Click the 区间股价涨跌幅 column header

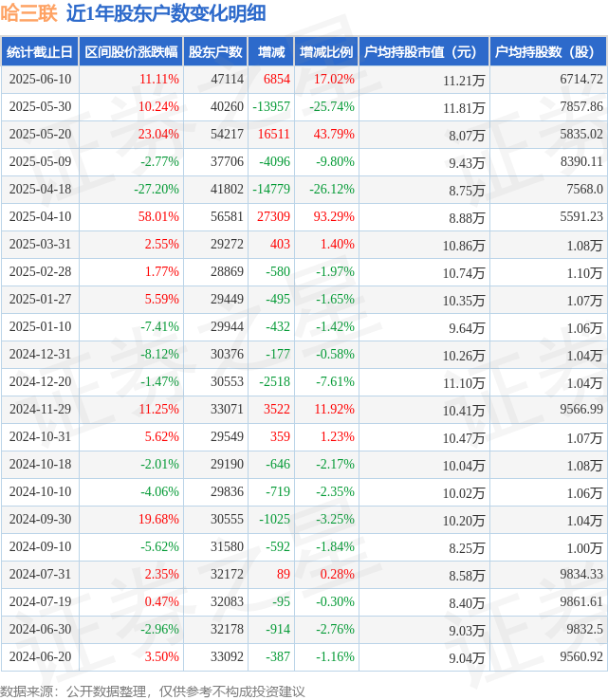click(131, 52)
